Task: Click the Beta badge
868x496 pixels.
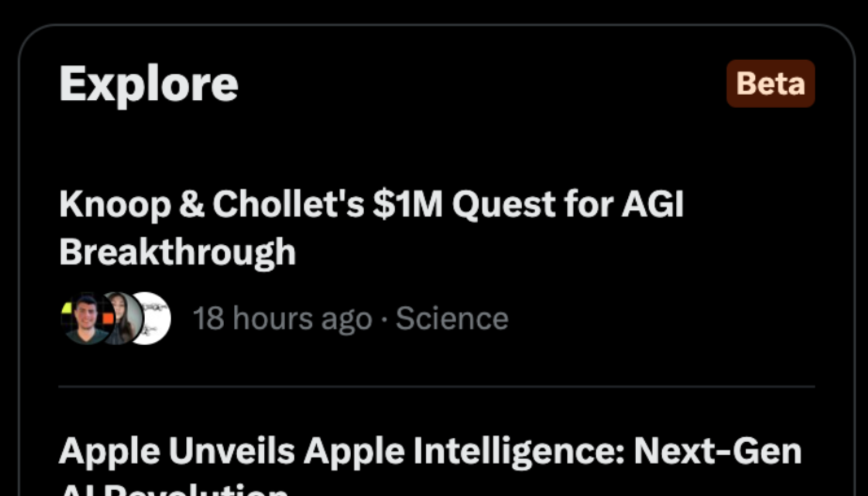Action: tap(770, 84)
